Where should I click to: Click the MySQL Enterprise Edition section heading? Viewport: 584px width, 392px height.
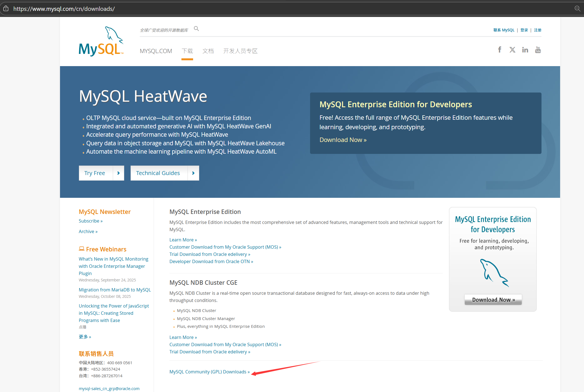[205, 212]
